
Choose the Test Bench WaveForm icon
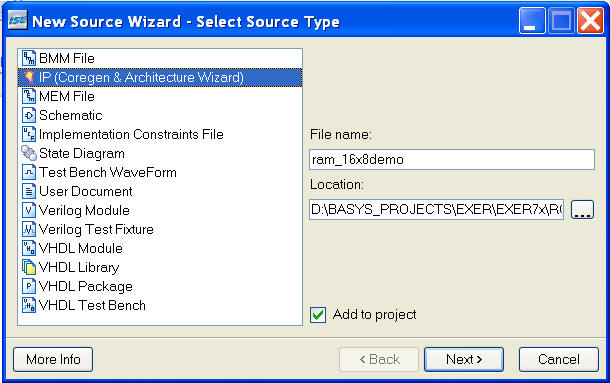[x=29, y=172]
